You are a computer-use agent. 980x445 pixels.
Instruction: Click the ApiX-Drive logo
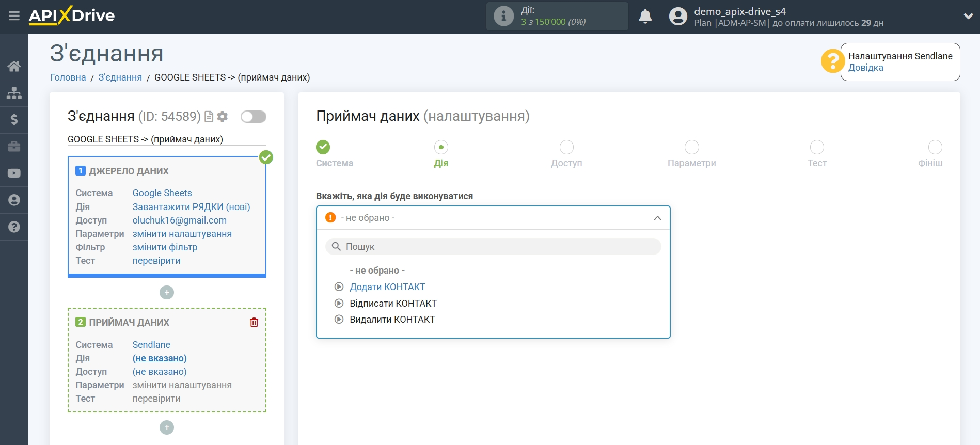(x=72, y=15)
